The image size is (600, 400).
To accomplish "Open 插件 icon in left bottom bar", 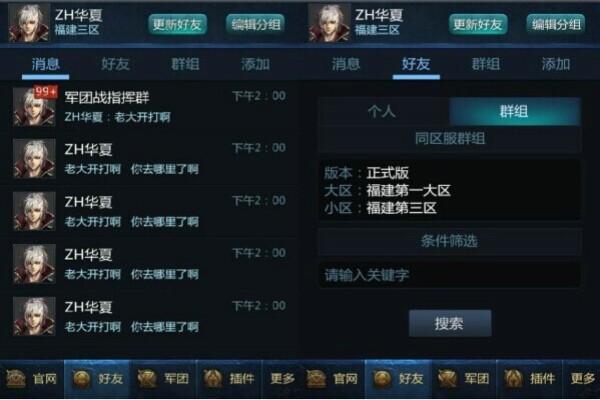I will (x=213, y=379).
